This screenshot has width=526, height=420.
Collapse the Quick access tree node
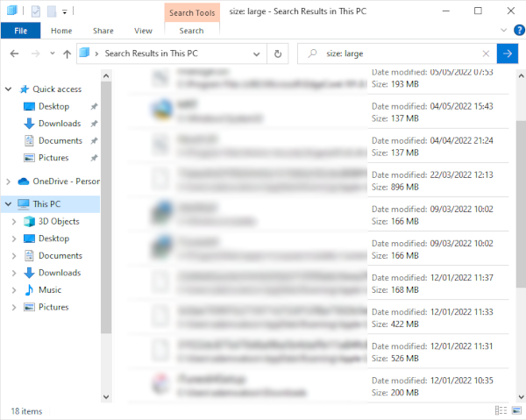pos(9,89)
